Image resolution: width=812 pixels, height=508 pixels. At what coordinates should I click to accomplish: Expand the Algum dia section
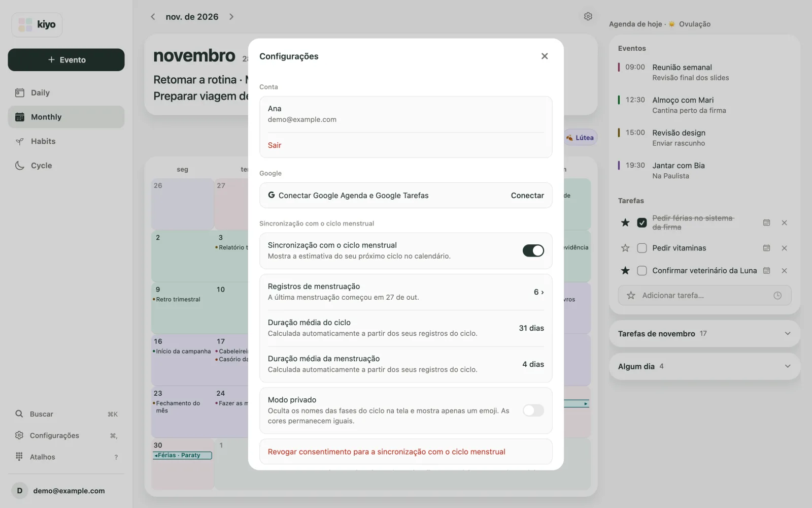pos(704,366)
